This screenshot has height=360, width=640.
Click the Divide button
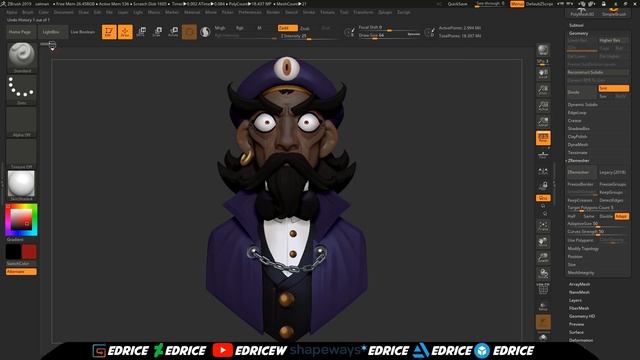tap(582, 92)
